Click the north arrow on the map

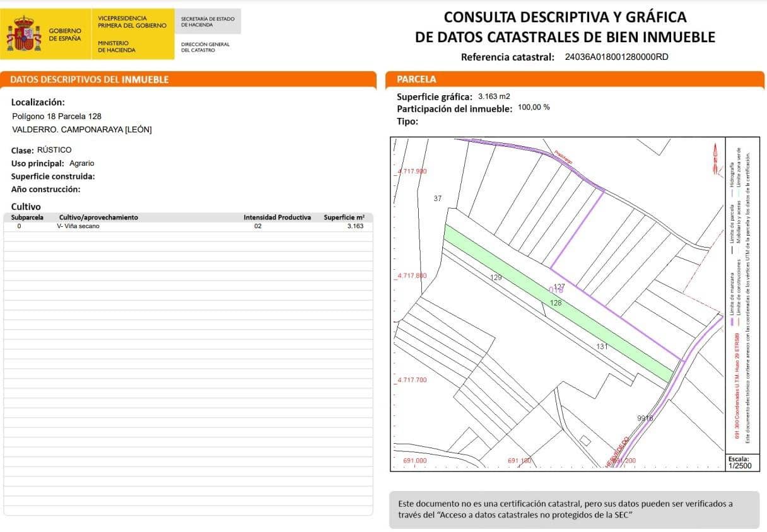715,156
